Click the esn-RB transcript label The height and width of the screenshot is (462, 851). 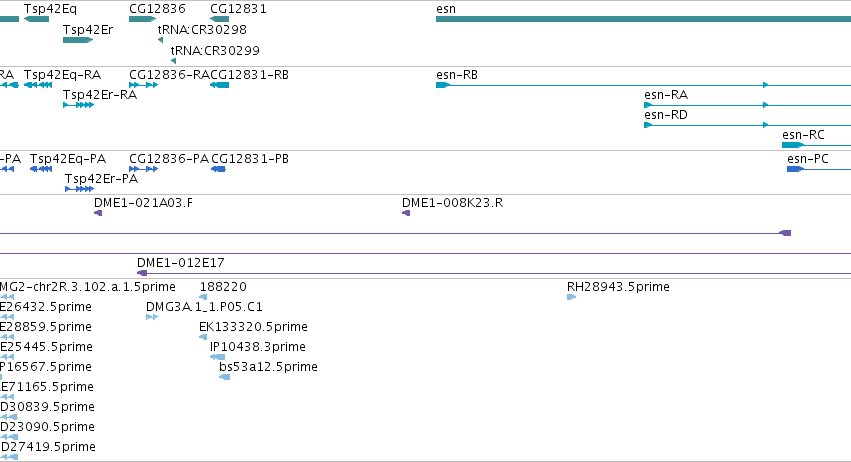coord(457,75)
